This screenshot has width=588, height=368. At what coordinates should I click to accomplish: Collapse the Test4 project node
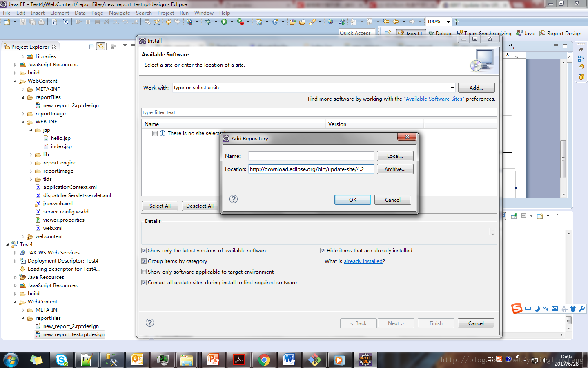coord(7,245)
